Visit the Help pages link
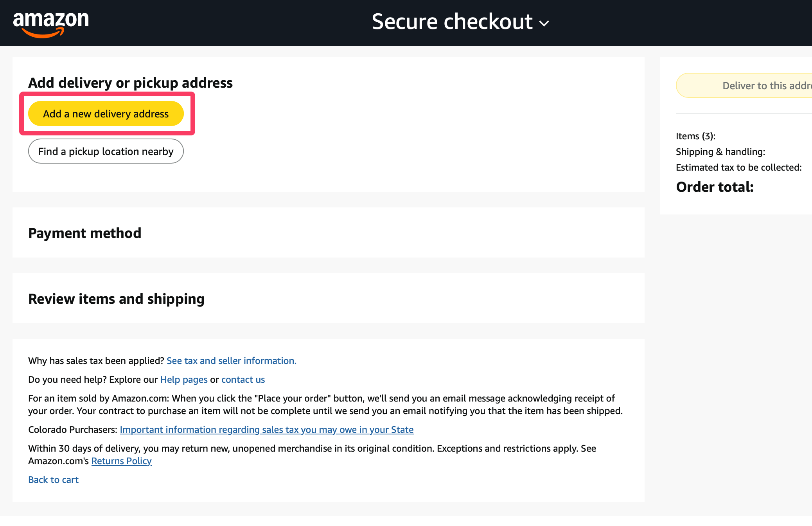 pyautogui.click(x=184, y=380)
